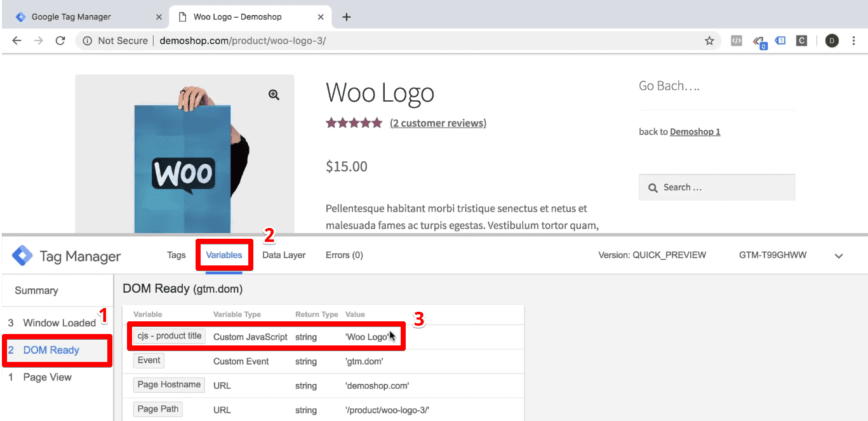Click the product image zoom magnifier
This screenshot has height=421, width=868.
[x=273, y=94]
